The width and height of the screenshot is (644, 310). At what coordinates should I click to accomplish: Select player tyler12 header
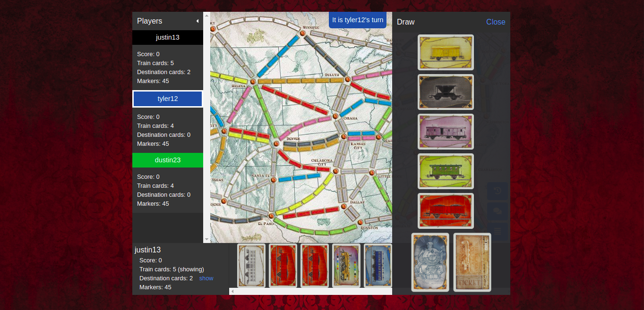coord(168,99)
